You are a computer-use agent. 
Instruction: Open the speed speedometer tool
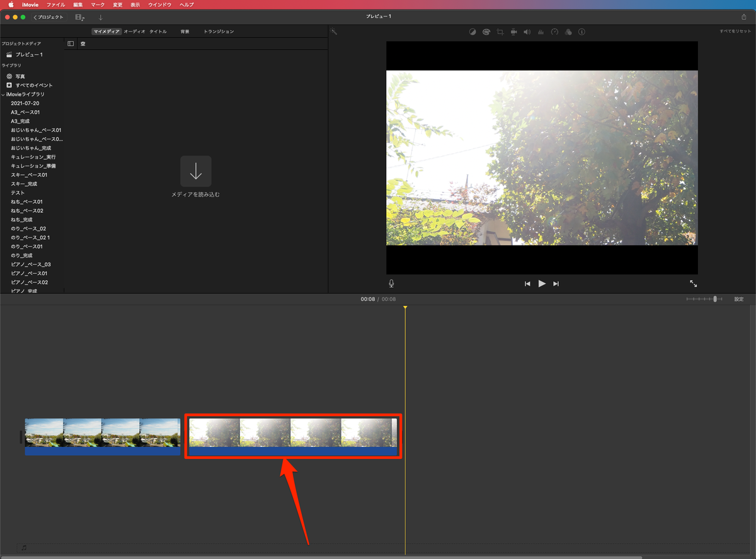(x=554, y=31)
